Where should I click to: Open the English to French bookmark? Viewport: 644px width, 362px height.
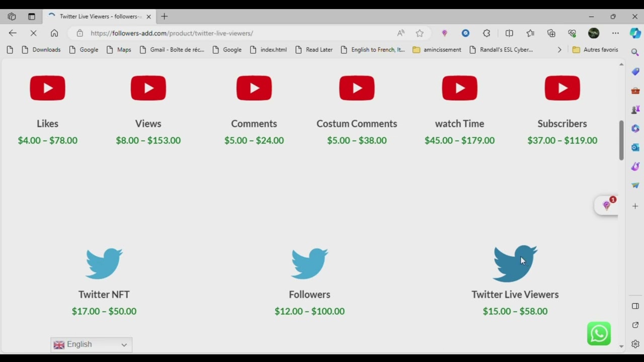[x=372, y=50]
